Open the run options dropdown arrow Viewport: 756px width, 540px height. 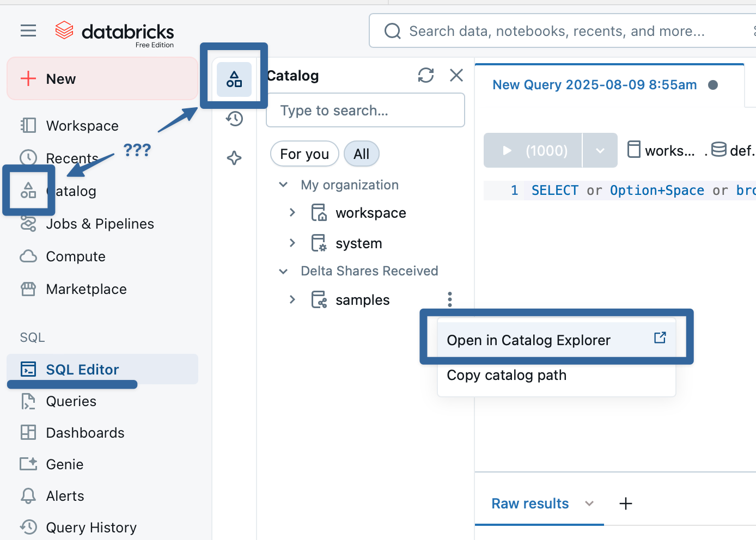(600, 150)
